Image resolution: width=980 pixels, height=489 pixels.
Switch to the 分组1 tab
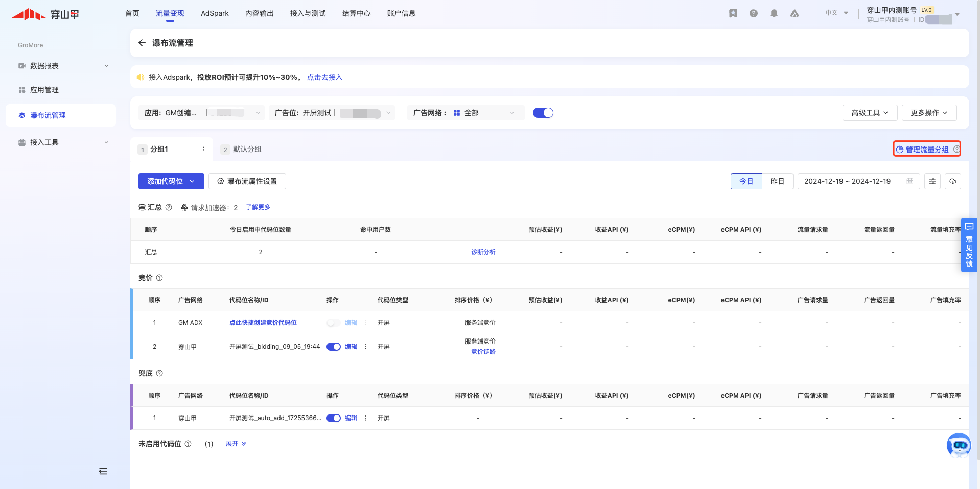pos(172,149)
